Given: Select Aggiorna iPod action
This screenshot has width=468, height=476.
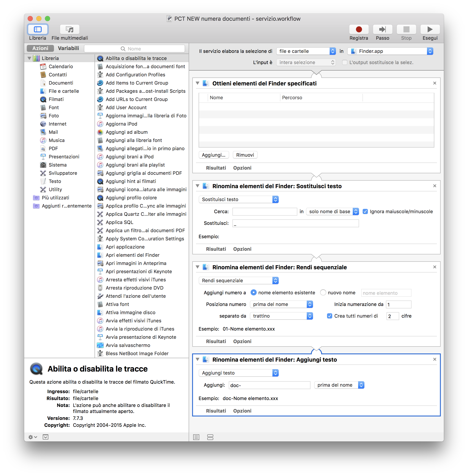Looking at the screenshot, I should (121, 124).
